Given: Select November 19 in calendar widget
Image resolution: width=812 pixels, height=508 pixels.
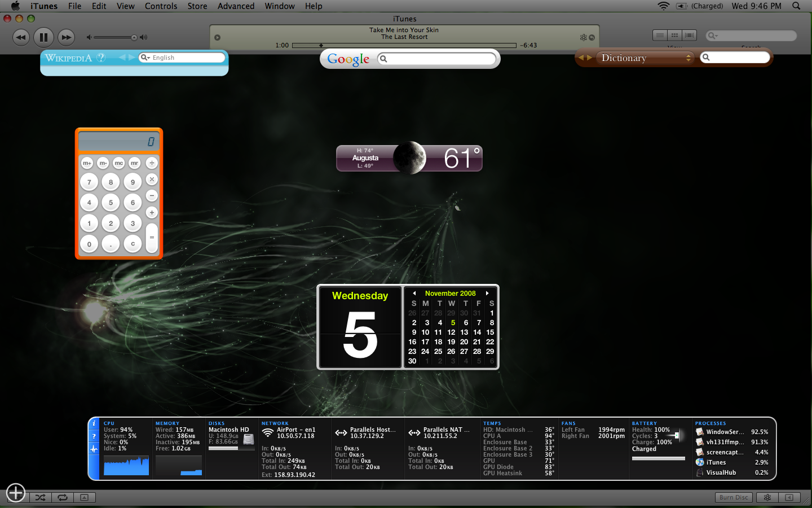Looking at the screenshot, I should (x=451, y=342).
